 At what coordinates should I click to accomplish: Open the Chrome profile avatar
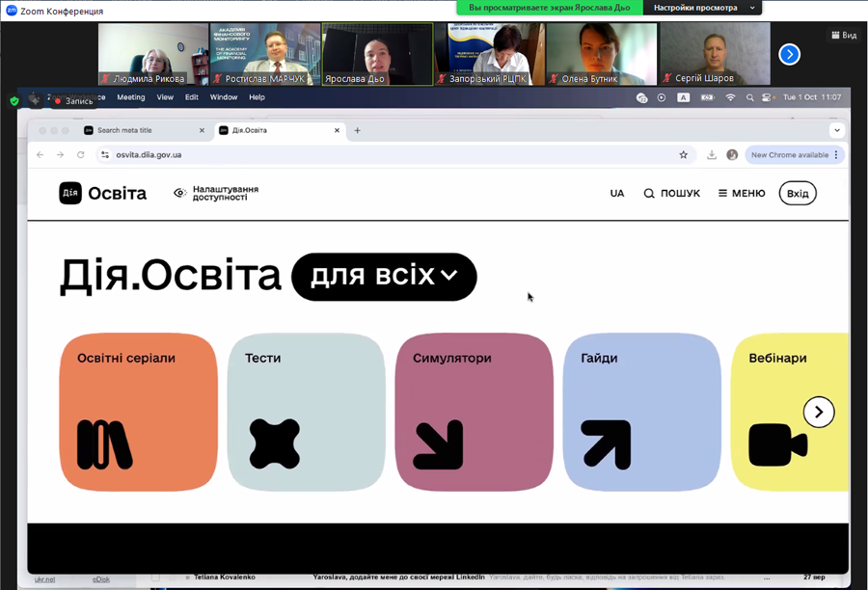(732, 155)
